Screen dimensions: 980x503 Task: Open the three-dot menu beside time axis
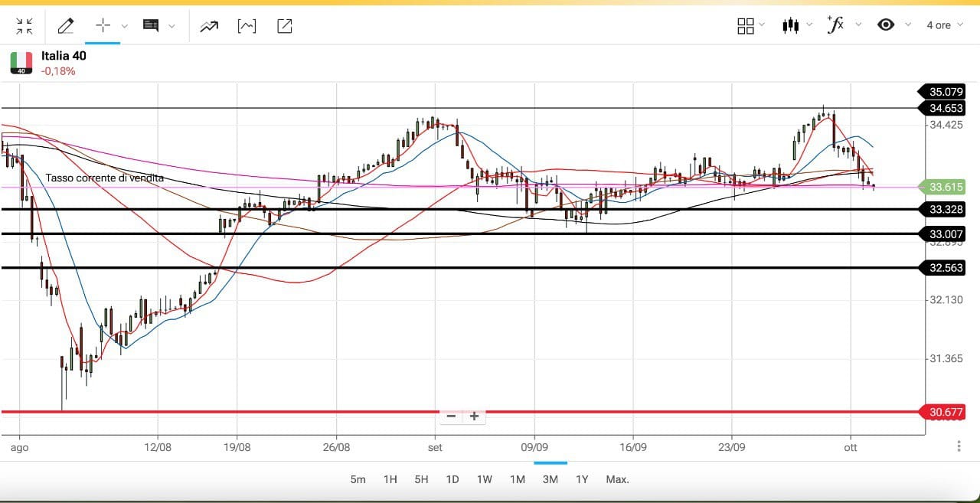click(959, 446)
